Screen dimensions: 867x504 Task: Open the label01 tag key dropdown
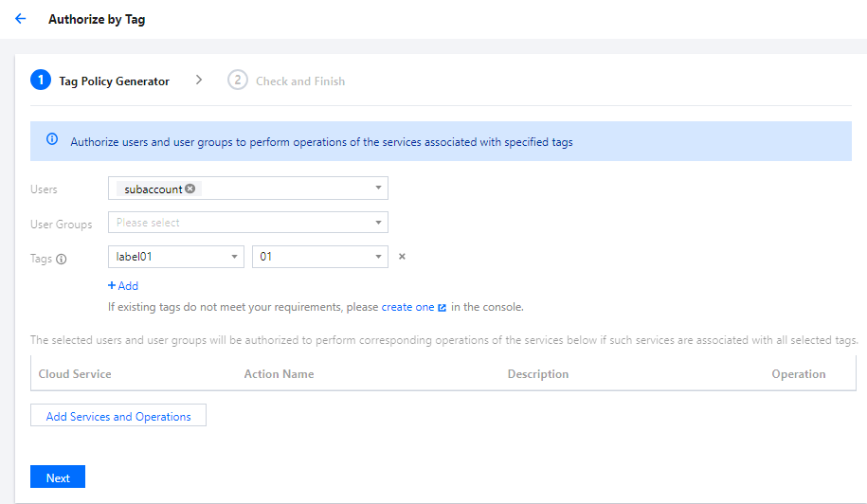coord(235,257)
